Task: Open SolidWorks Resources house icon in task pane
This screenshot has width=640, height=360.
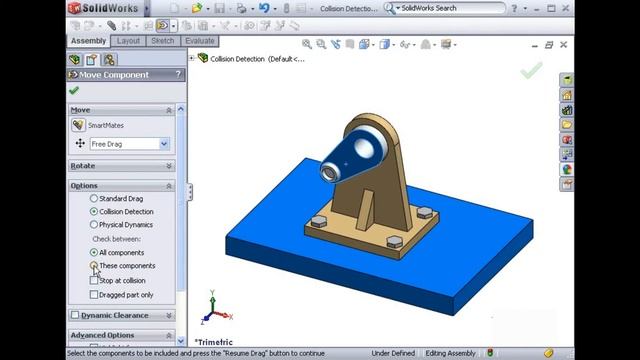Action: [567, 95]
